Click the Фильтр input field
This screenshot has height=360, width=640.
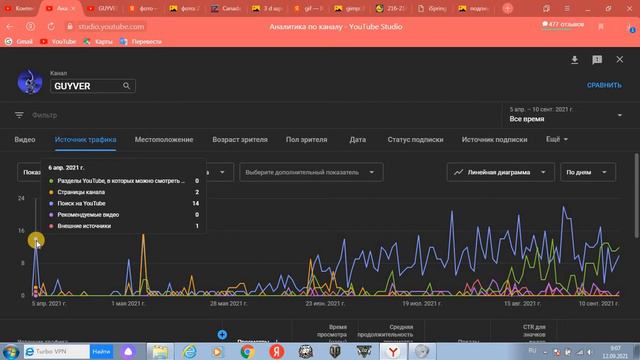pos(44,116)
